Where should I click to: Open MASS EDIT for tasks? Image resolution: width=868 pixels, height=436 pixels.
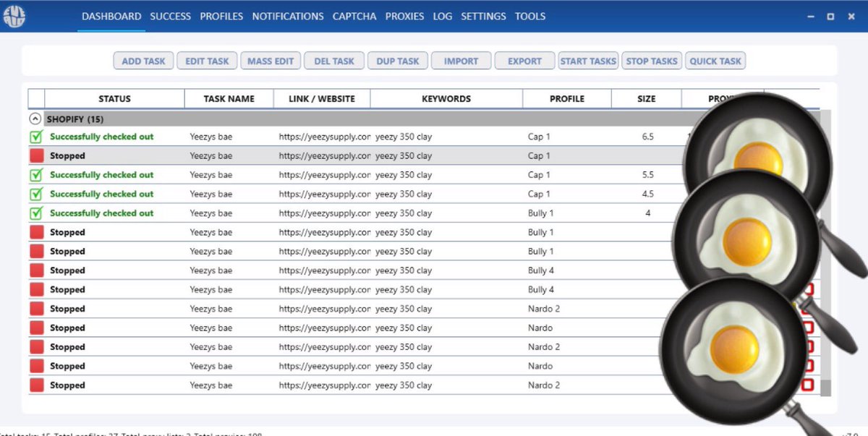(271, 61)
